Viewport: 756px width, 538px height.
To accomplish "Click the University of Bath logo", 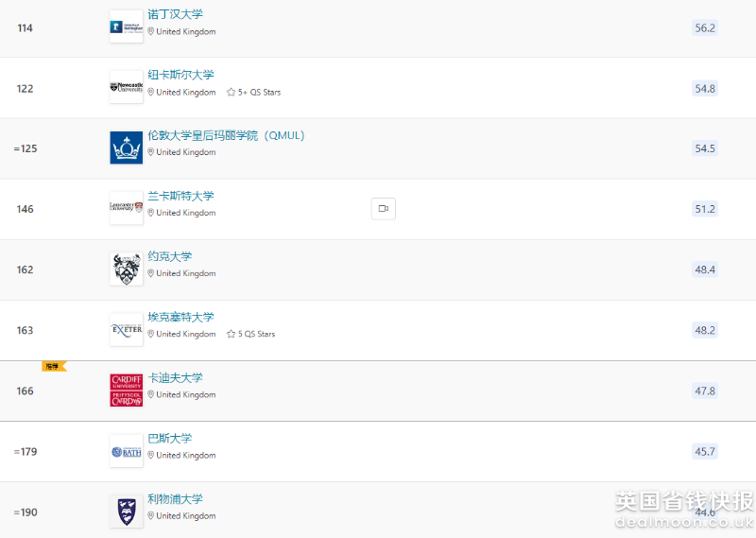I will pyautogui.click(x=127, y=451).
